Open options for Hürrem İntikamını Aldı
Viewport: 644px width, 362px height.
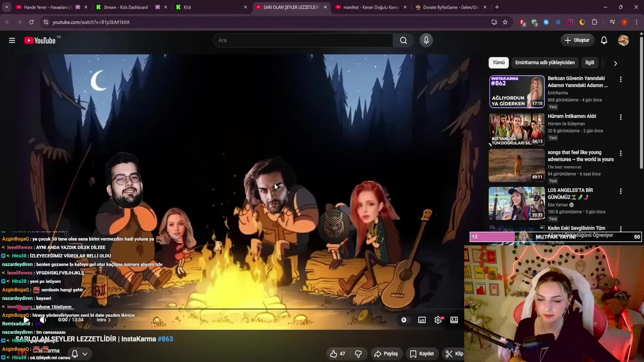coord(621,117)
